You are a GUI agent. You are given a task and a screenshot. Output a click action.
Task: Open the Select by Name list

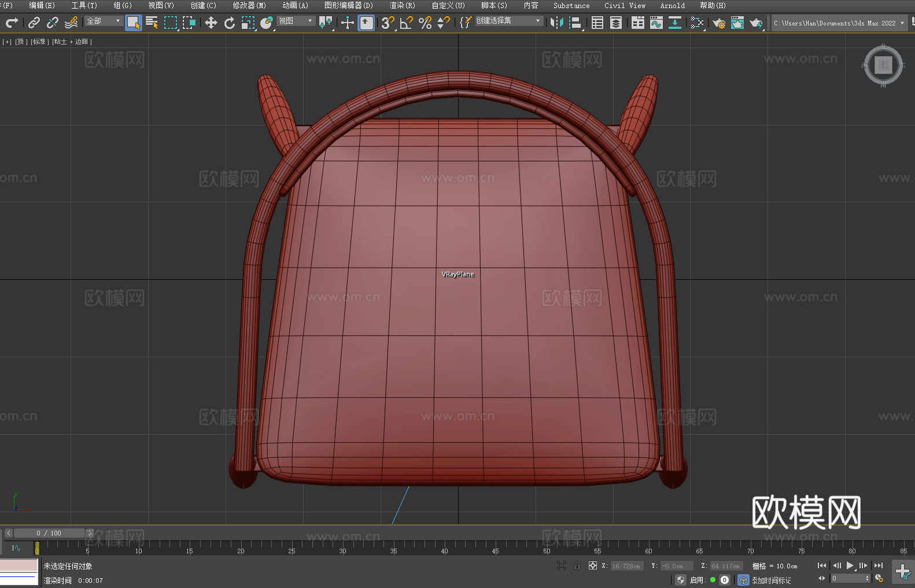tap(152, 23)
